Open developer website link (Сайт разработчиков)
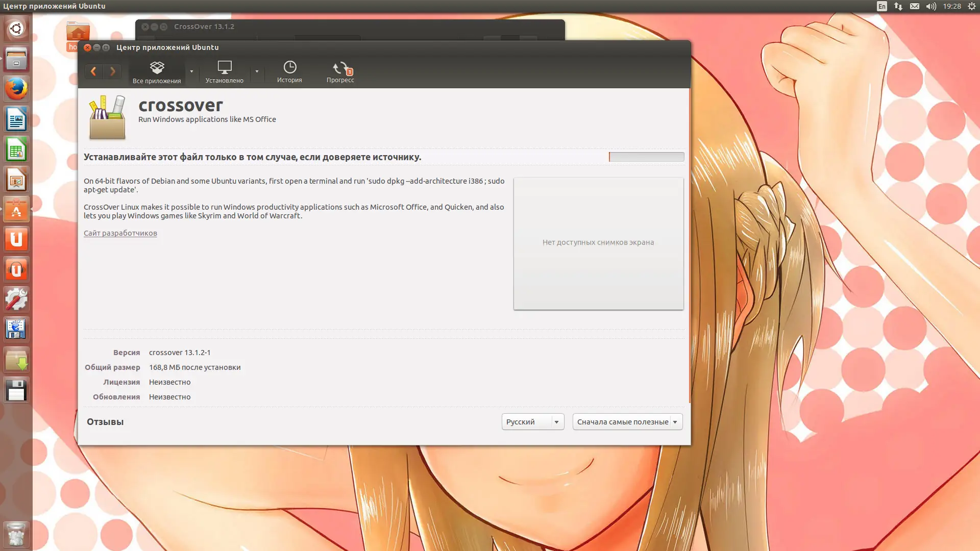This screenshot has width=980, height=551. click(120, 233)
